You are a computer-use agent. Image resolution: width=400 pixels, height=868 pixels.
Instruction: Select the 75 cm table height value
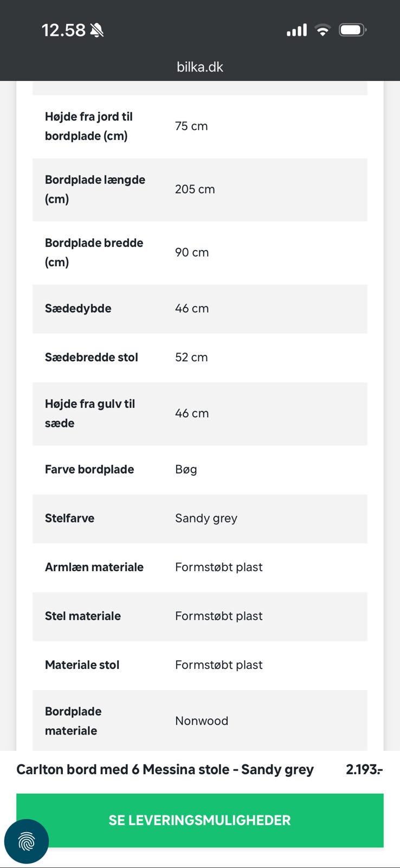click(191, 126)
